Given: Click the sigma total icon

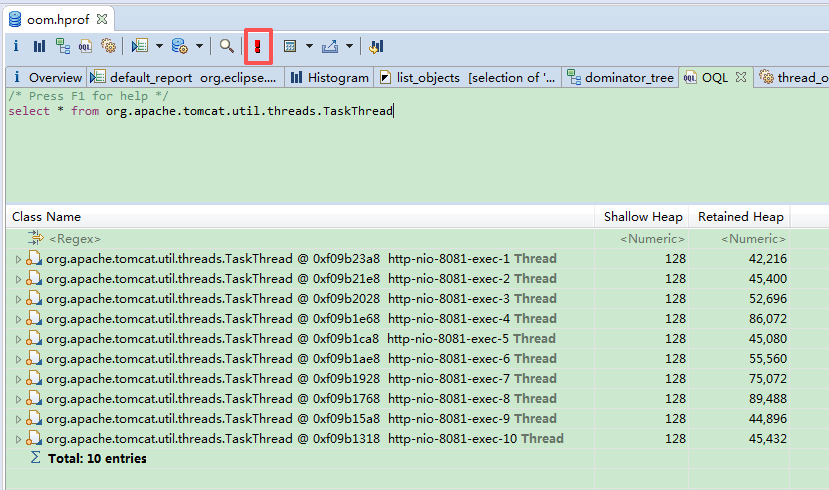Looking at the screenshot, I should click(x=35, y=458).
